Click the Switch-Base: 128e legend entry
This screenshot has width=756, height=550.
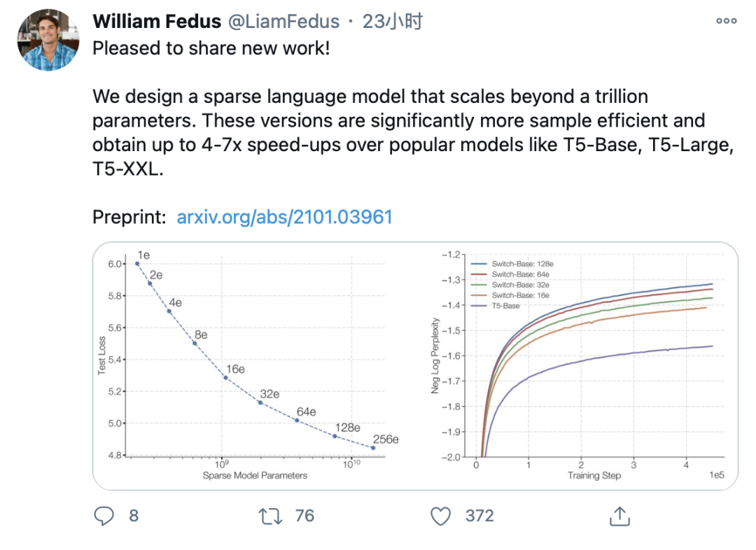click(512, 264)
